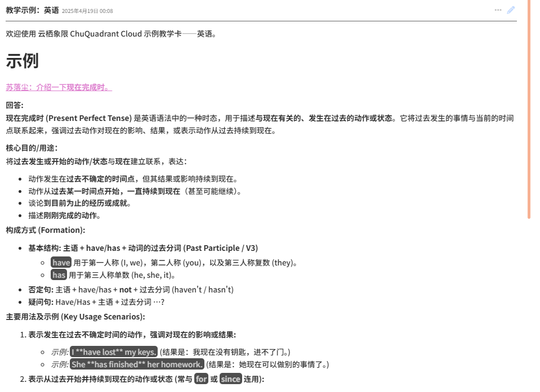
Task: Click the 回答: label
Action: click(x=15, y=105)
